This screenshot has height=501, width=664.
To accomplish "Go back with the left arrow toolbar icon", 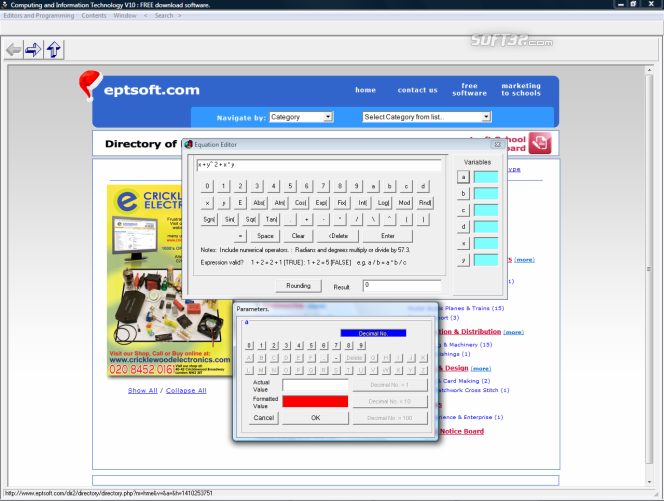I will pyautogui.click(x=14, y=50).
